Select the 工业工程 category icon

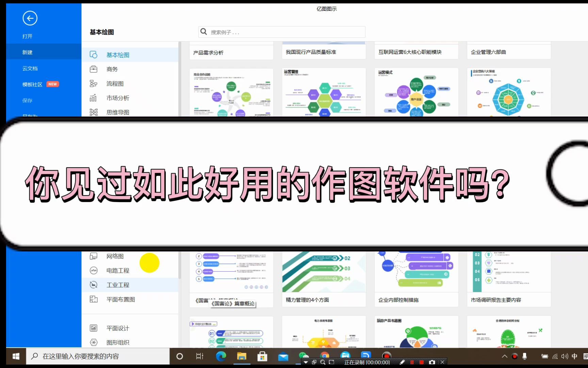[x=93, y=285]
